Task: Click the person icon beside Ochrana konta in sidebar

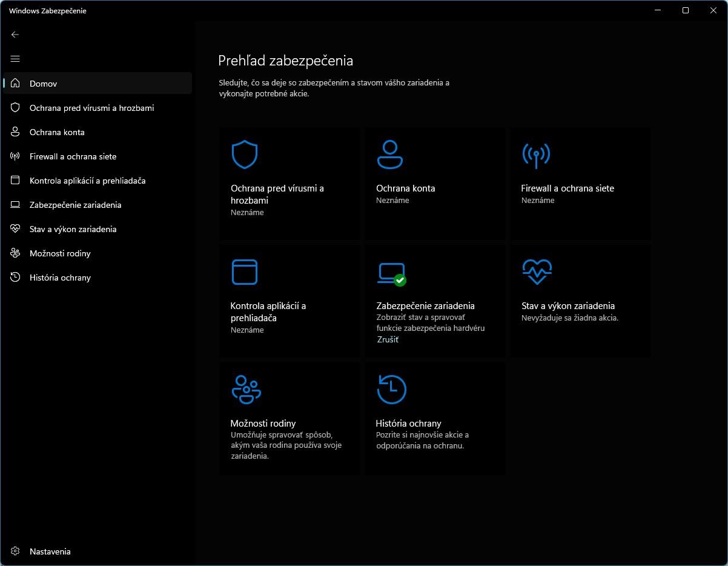Action: coord(16,132)
